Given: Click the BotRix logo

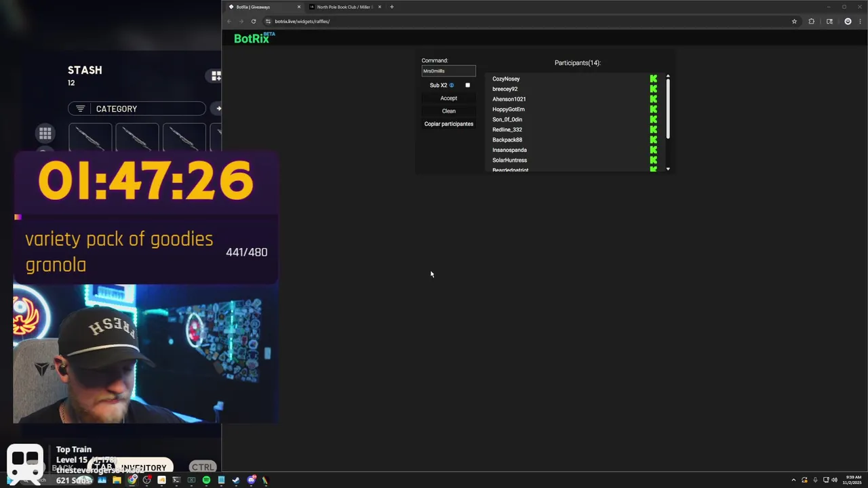Looking at the screenshot, I should [254, 38].
